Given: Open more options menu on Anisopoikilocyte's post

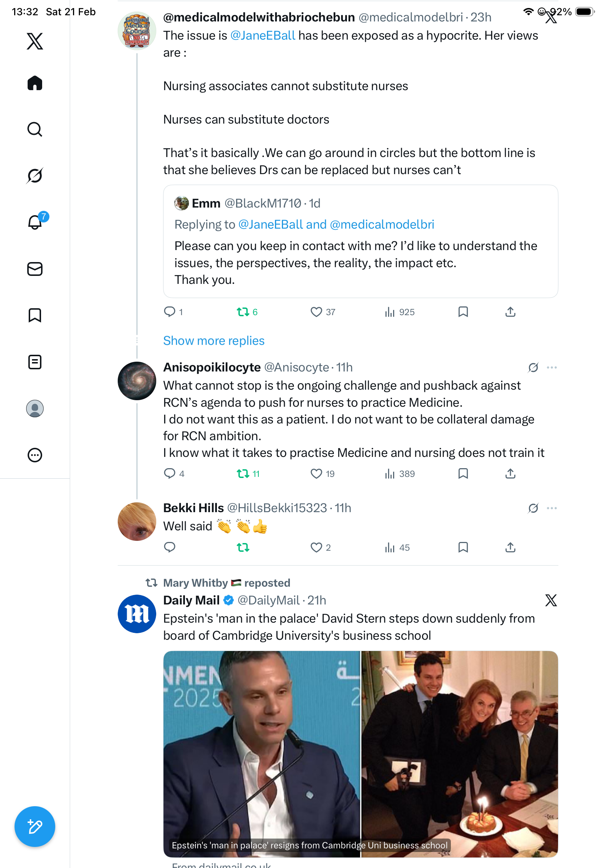Looking at the screenshot, I should click(x=552, y=367).
